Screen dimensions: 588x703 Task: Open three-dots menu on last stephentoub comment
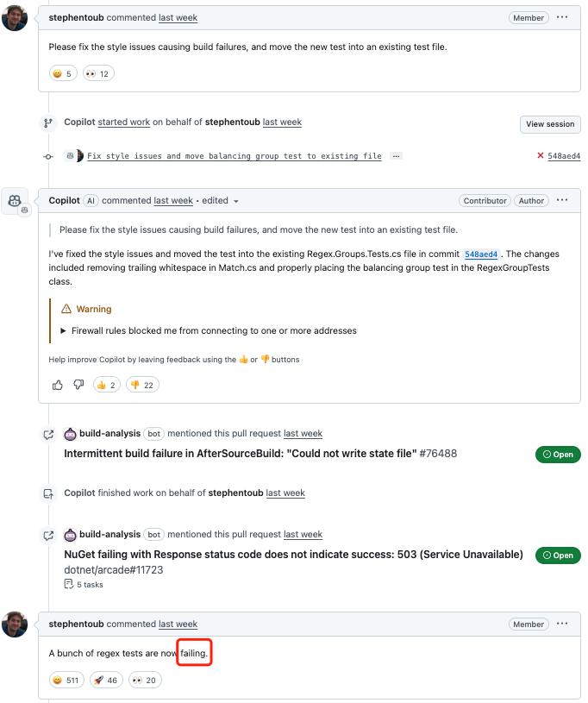(x=562, y=624)
